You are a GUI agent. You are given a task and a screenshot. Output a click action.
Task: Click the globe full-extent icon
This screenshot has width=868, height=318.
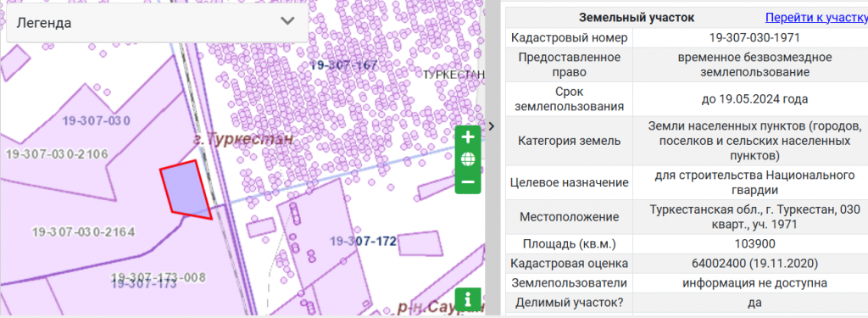[468, 160]
